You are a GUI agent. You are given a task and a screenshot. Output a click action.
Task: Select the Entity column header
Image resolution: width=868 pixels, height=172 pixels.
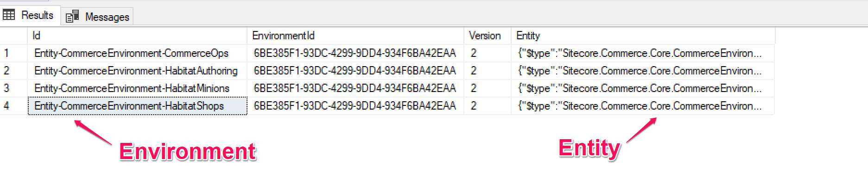pos(643,36)
